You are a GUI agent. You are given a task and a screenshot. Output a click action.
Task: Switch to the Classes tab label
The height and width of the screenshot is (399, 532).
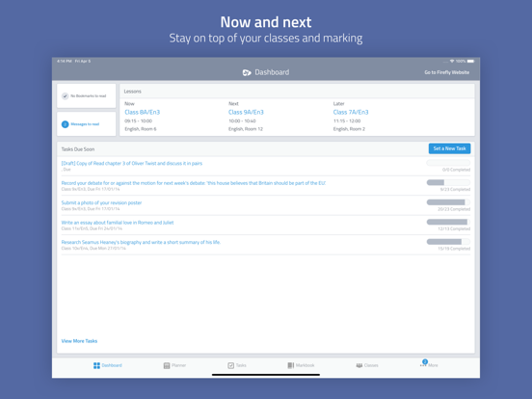[371, 365]
